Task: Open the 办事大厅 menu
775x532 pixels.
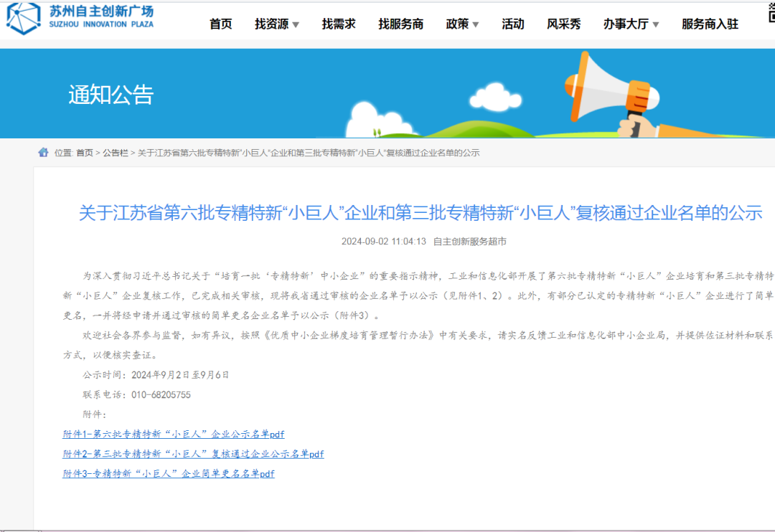Action: pyautogui.click(x=626, y=24)
